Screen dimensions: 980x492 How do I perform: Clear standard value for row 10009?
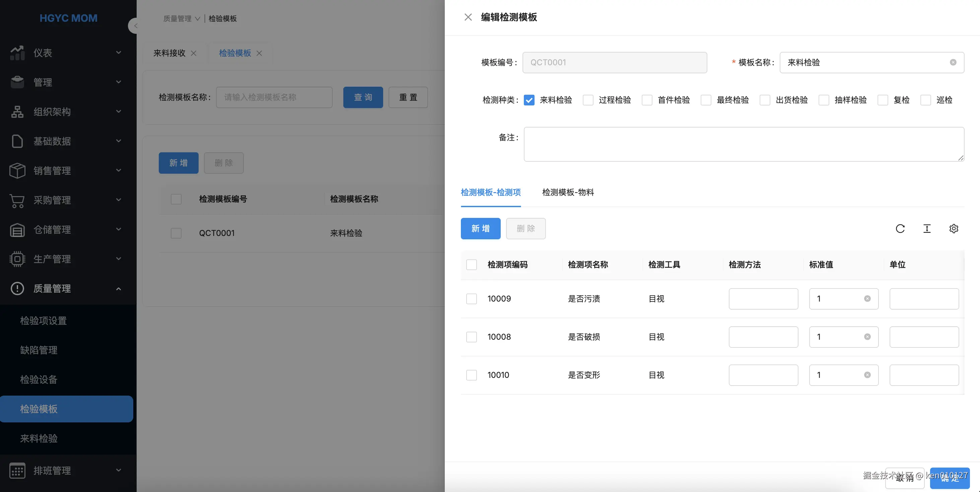click(x=867, y=299)
